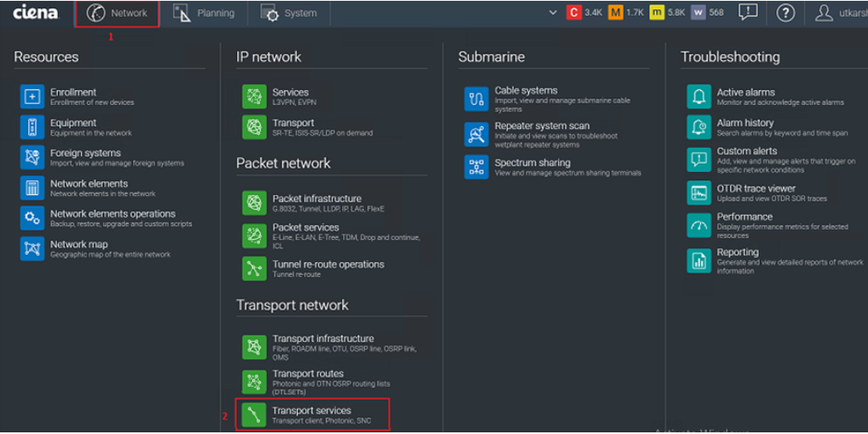Click the Equipment icon
This screenshot has height=434, width=868.
[x=32, y=126]
